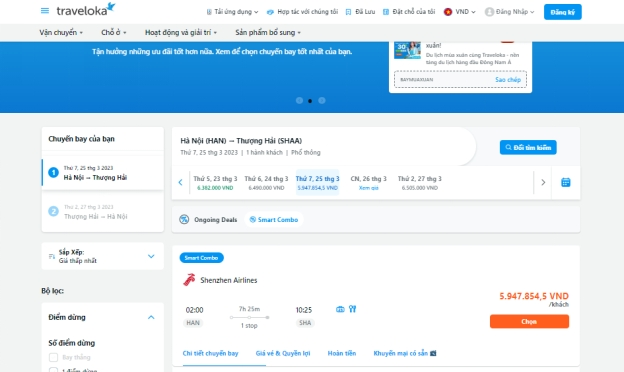Select date Thứ 5, 23 thg 3
The height and width of the screenshot is (372, 624).
coord(215,183)
